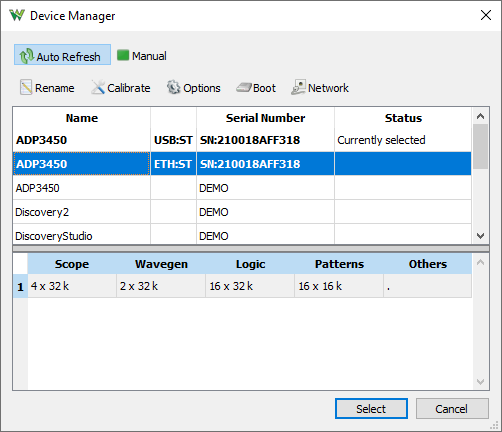Click the Manual refresh button
502x432 pixels.
point(142,56)
